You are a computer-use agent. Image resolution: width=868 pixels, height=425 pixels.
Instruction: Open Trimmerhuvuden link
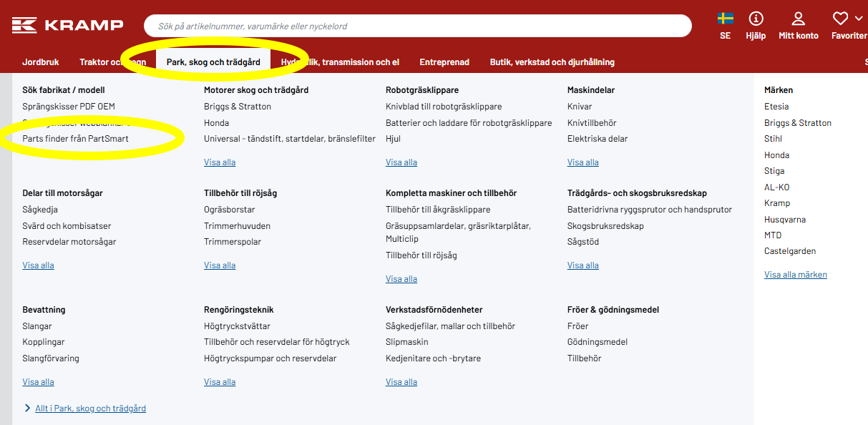point(237,226)
